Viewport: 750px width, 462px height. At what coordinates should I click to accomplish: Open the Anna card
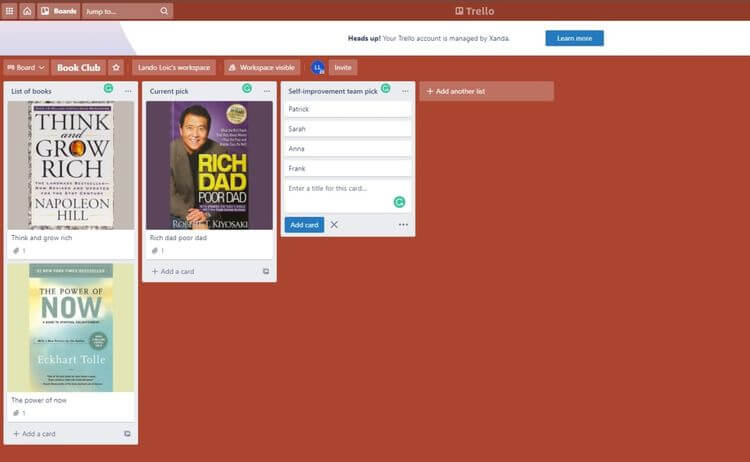click(348, 149)
